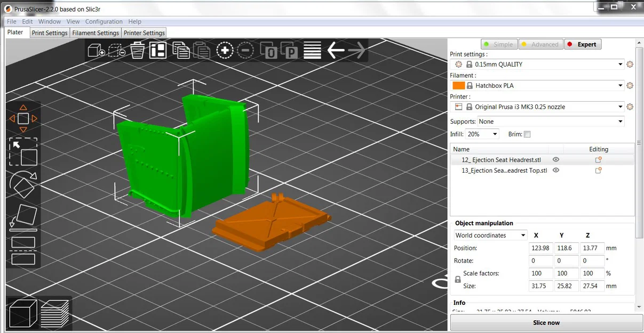Click the orange filament color swatch
644x333 pixels.
point(458,86)
